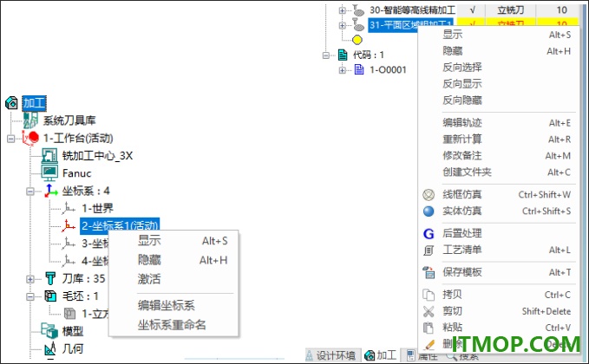Click the 几何 geometry icon
This screenshot has width=589, height=364.
[50, 348]
